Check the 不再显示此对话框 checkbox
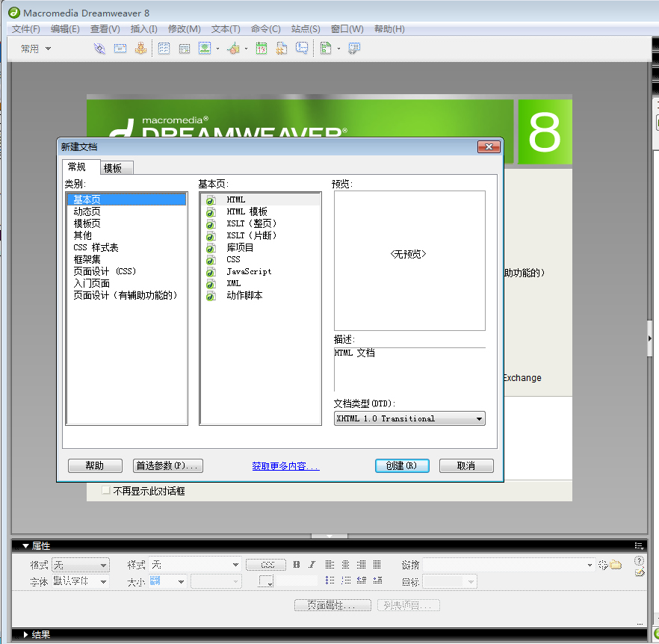659x644 pixels. (x=106, y=491)
